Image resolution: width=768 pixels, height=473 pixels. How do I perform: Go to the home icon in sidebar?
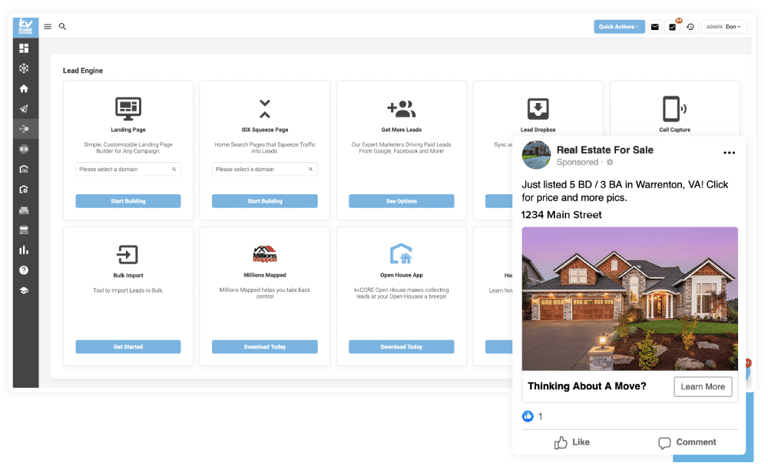24,89
